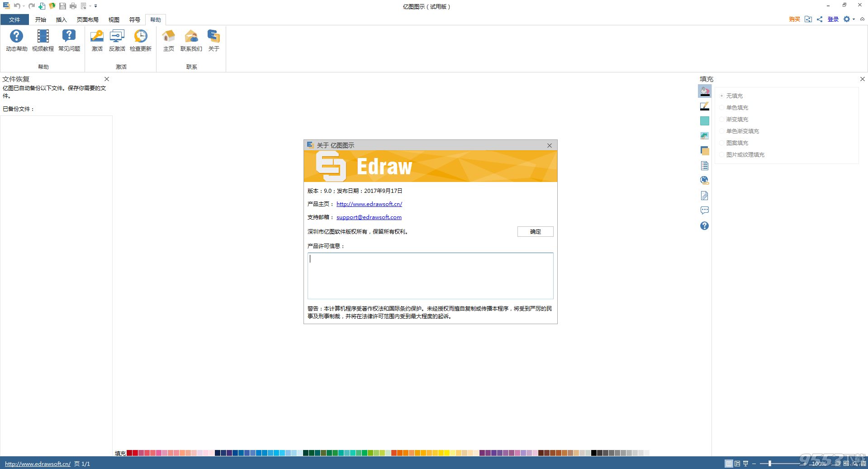Switch to the 插入 insert tab
The image size is (868, 469).
click(x=61, y=19)
